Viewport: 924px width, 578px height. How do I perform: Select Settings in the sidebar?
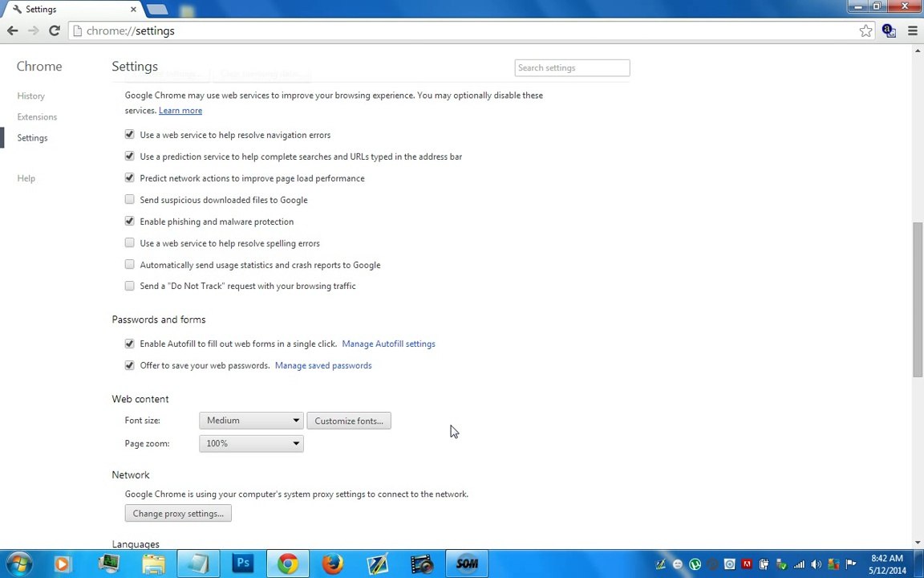(32, 138)
